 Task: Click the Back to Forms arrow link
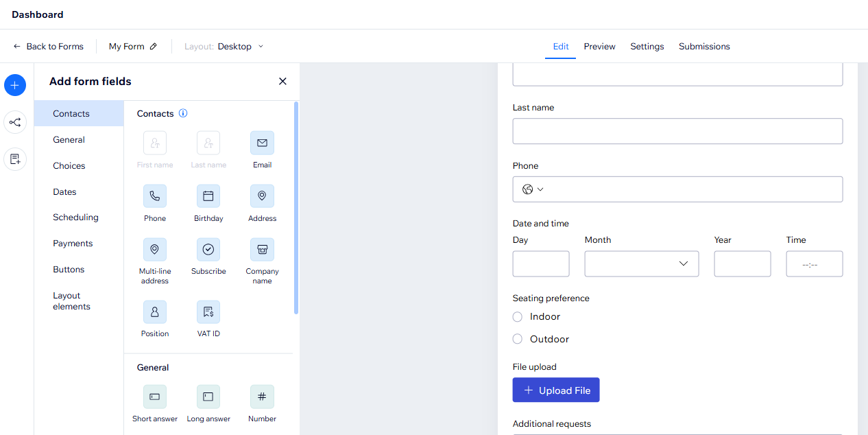point(48,47)
